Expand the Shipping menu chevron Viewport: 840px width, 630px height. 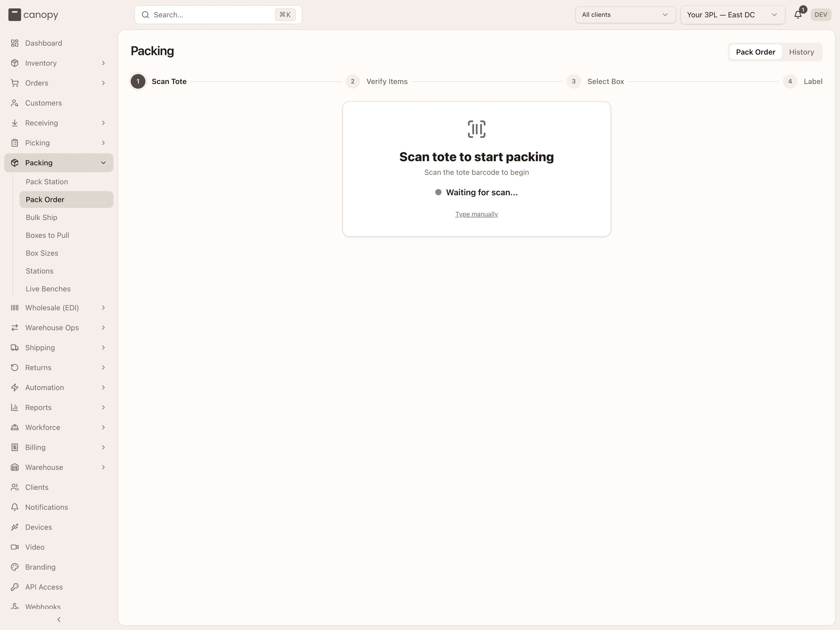click(x=103, y=348)
